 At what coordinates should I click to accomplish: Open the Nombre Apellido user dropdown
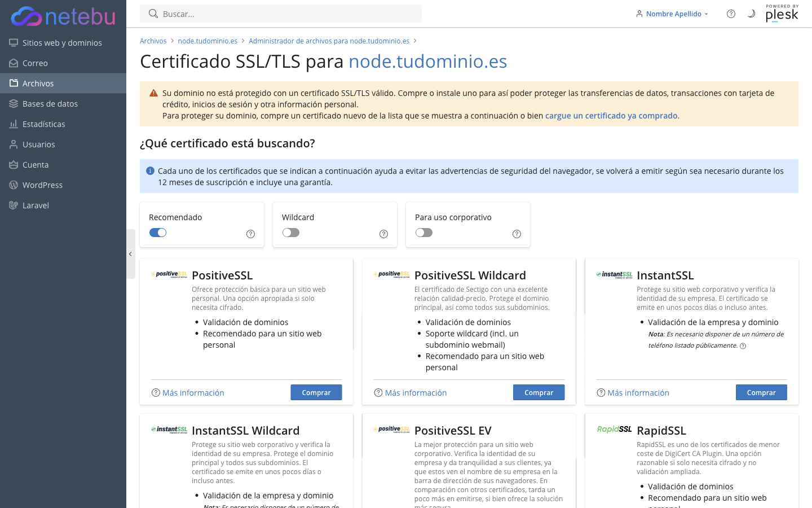point(672,14)
